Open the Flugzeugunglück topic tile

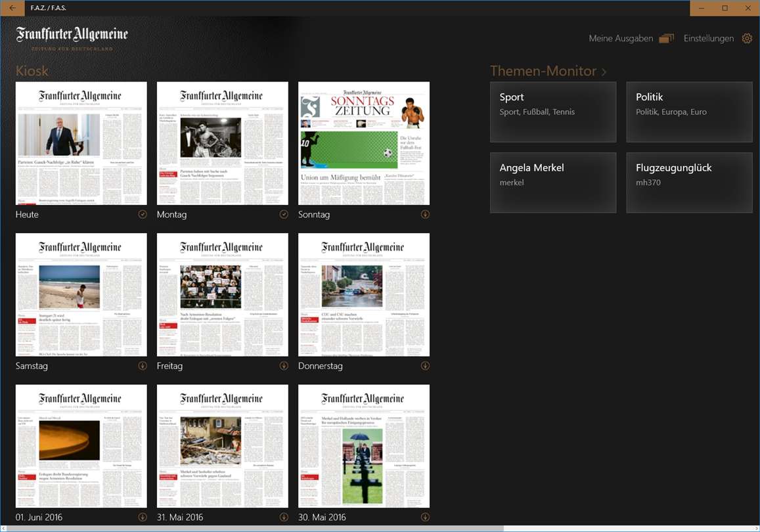tap(689, 183)
